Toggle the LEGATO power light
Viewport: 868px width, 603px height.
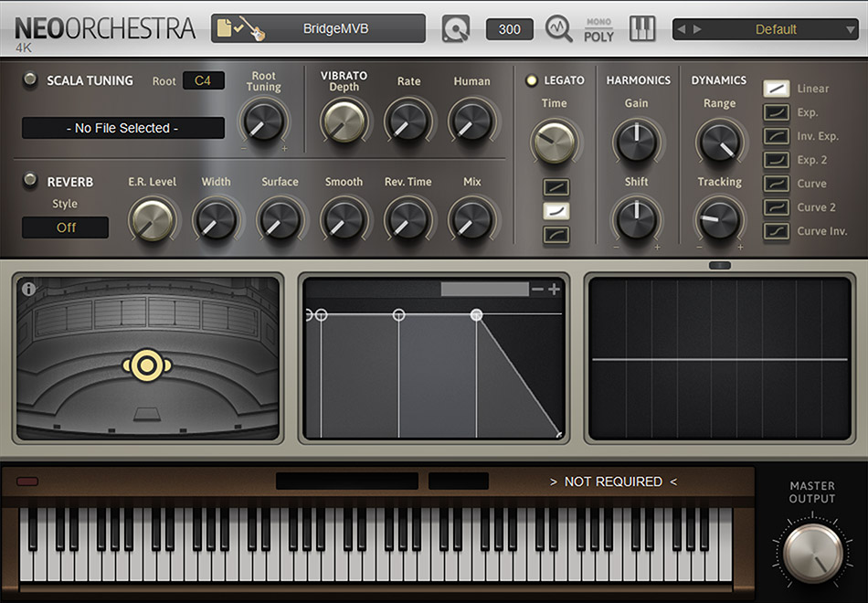[x=531, y=80]
